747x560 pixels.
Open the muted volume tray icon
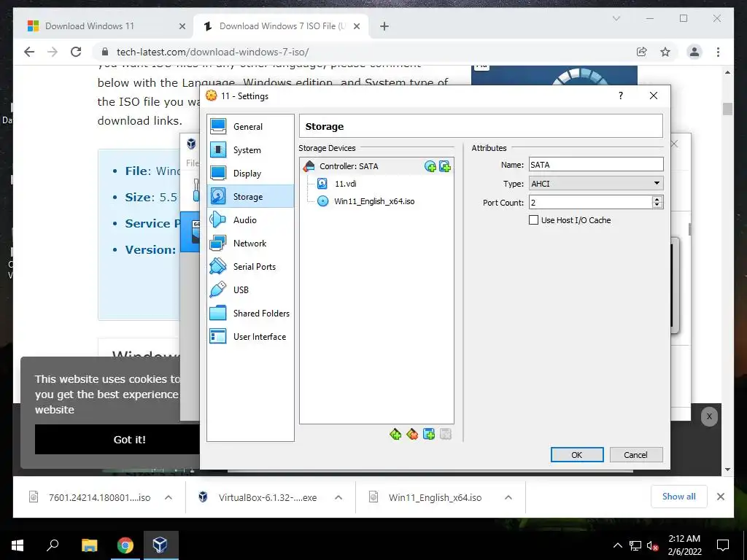[653, 545]
